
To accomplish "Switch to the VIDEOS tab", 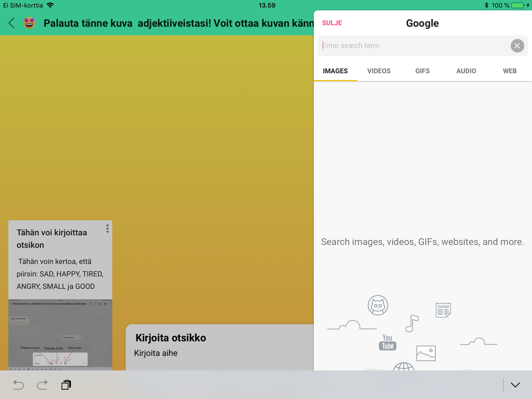I will click(x=379, y=71).
